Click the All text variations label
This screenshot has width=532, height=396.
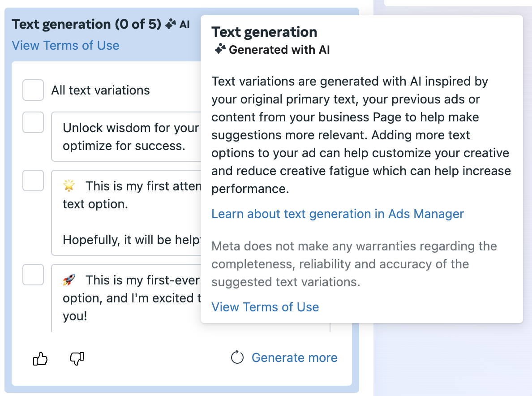click(100, 90)
